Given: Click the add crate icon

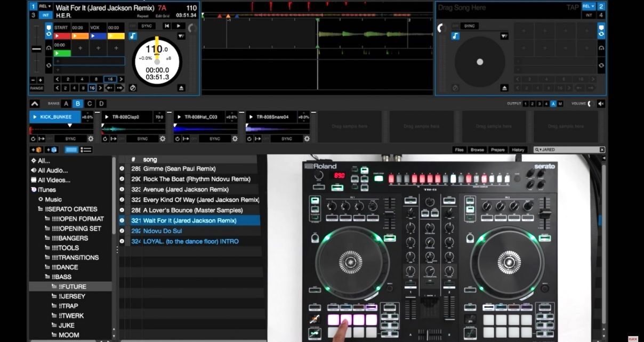Looking at the screenshot, I should [x=36, y=150].
